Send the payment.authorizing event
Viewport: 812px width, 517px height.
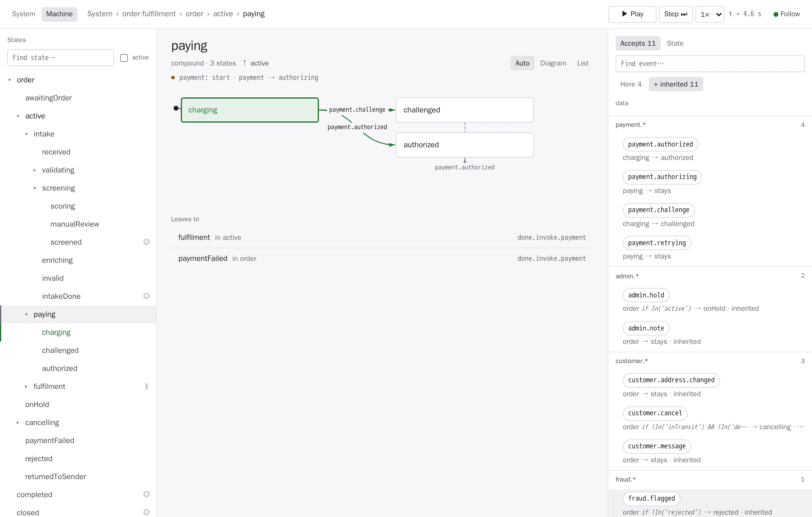(x=662, y=177)
